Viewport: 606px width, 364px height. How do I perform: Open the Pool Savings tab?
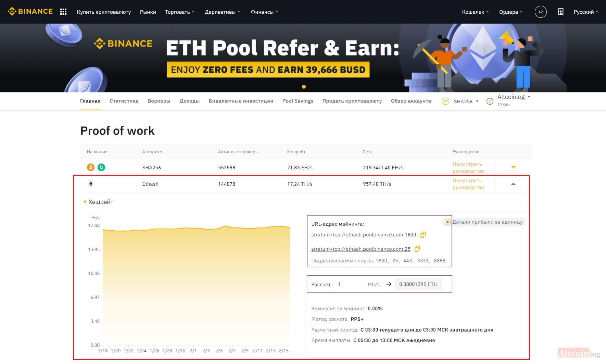[x=298, y=101]
